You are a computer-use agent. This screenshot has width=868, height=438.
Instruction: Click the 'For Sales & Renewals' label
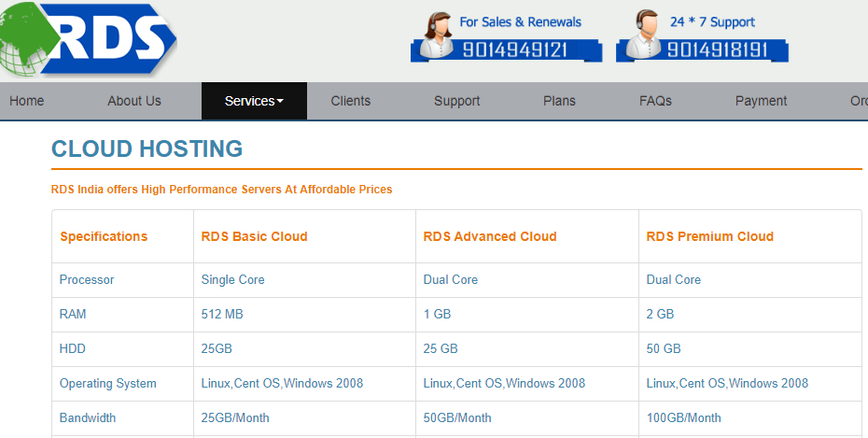(x=521, y=22)
